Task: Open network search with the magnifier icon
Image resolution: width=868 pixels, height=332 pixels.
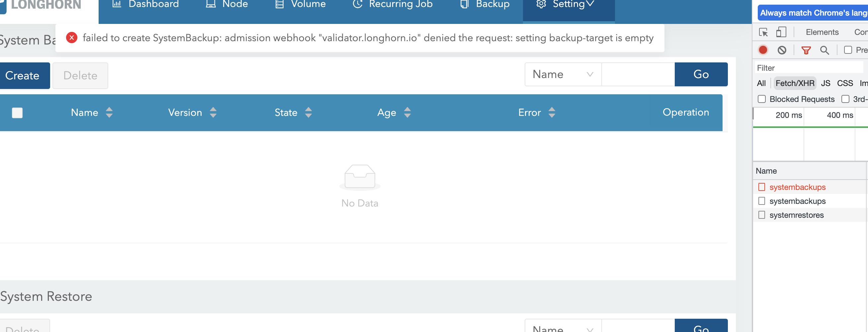Action: tap(825, 50)
